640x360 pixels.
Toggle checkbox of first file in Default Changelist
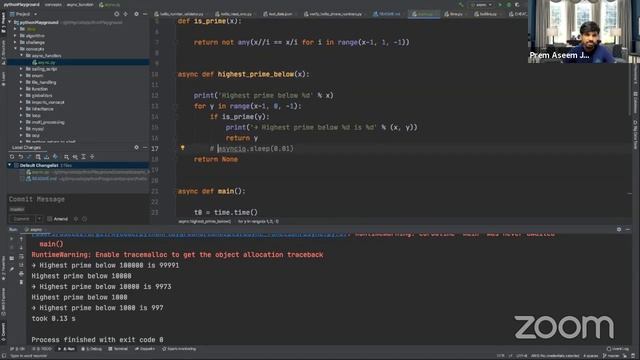(x=22, y=172)
